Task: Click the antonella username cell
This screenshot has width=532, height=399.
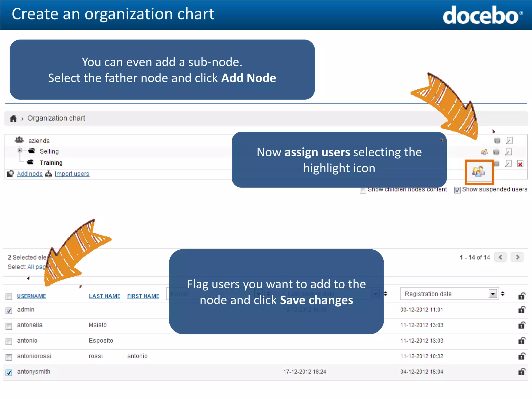Action: 30,325
